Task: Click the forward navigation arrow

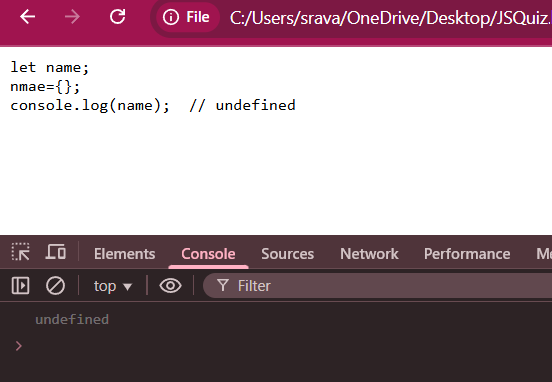Action: 73,17
